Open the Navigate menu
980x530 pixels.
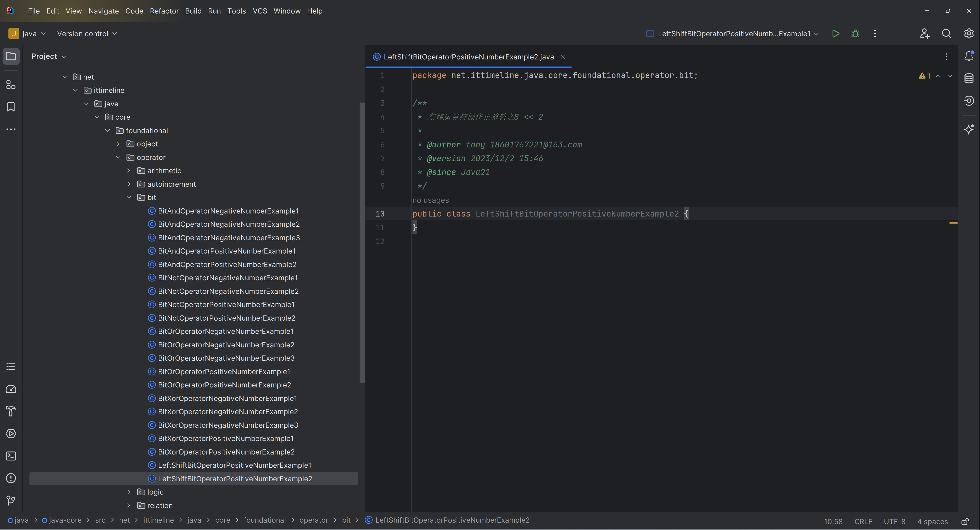(104, 11)
